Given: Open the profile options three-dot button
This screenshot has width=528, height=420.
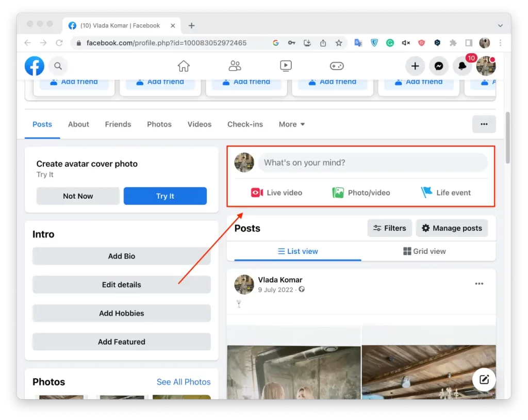Looking at the screenshot, I should pos(484,124).
